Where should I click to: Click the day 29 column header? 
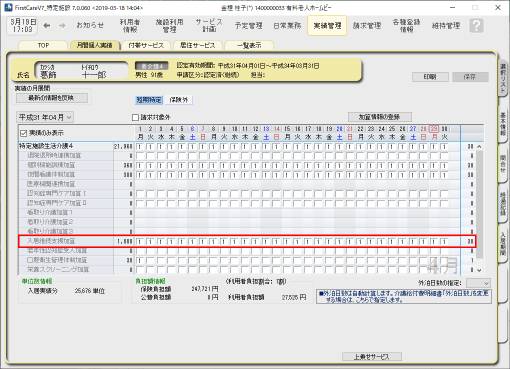click(434, 133)
